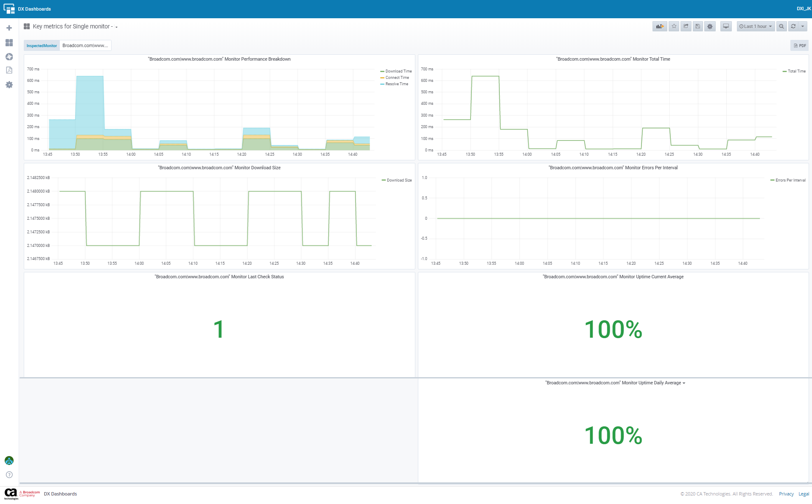The image size is (812, 504).
Task: Open InspectedMonitor Broadcom.com variable dropdown
Action: (85, 45)
